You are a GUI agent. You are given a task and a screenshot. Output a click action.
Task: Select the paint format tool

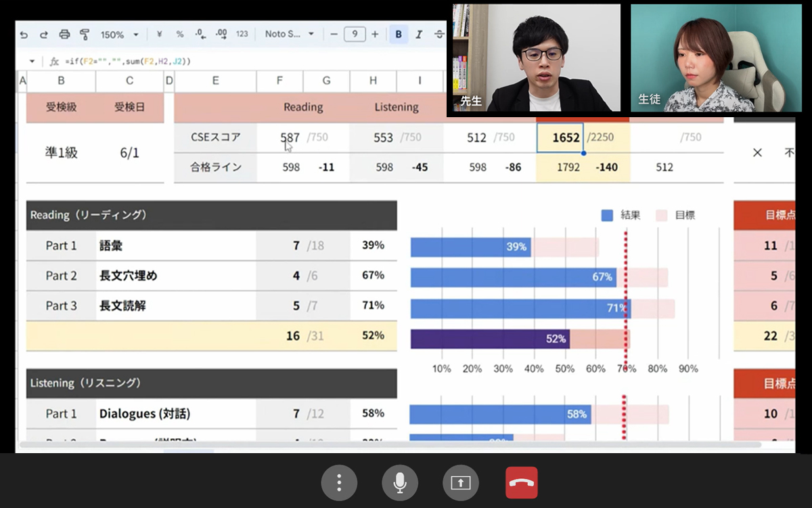click(x=85, y=35)
